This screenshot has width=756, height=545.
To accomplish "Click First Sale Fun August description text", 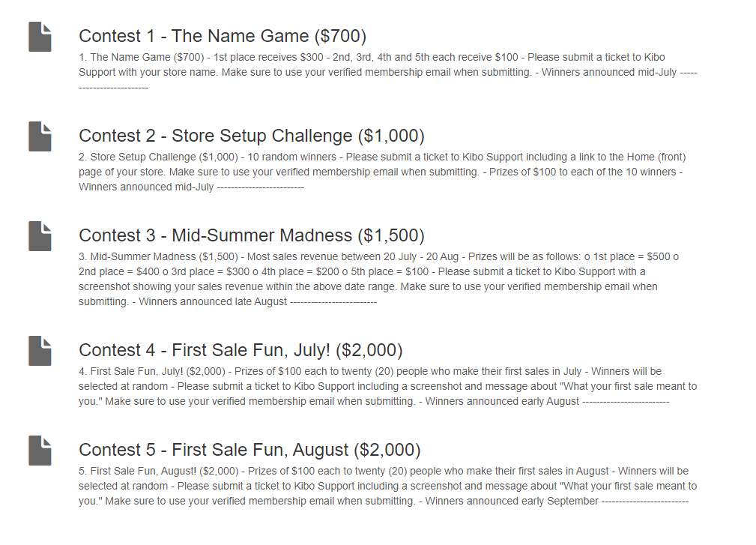I will 388,487.
